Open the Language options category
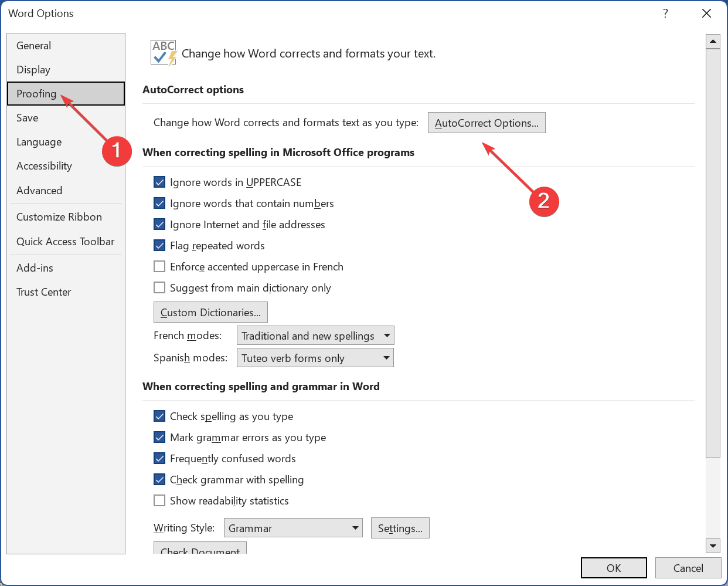728x586 pixels. 66,142
